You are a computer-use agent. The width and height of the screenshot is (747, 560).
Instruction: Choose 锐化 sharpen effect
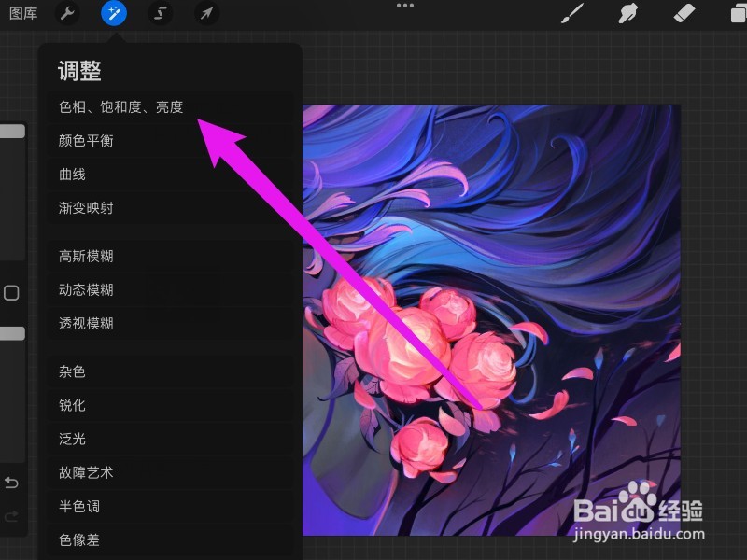pyautogui.click(x=171, y=405)
